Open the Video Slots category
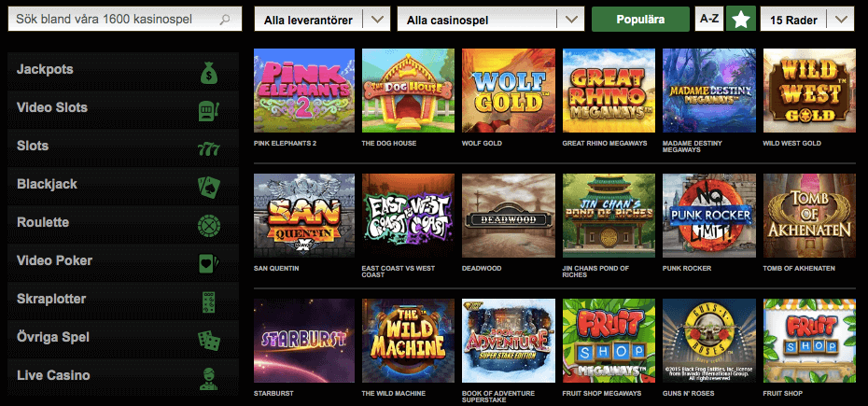This screenshot has height=406, width=868. click(123, 108)
